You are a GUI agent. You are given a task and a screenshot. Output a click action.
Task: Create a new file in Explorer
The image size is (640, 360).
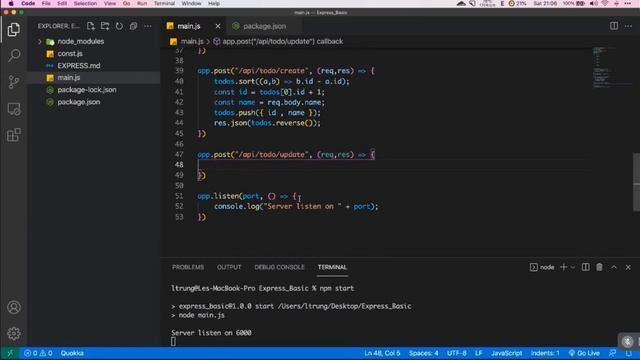[91, 26]
